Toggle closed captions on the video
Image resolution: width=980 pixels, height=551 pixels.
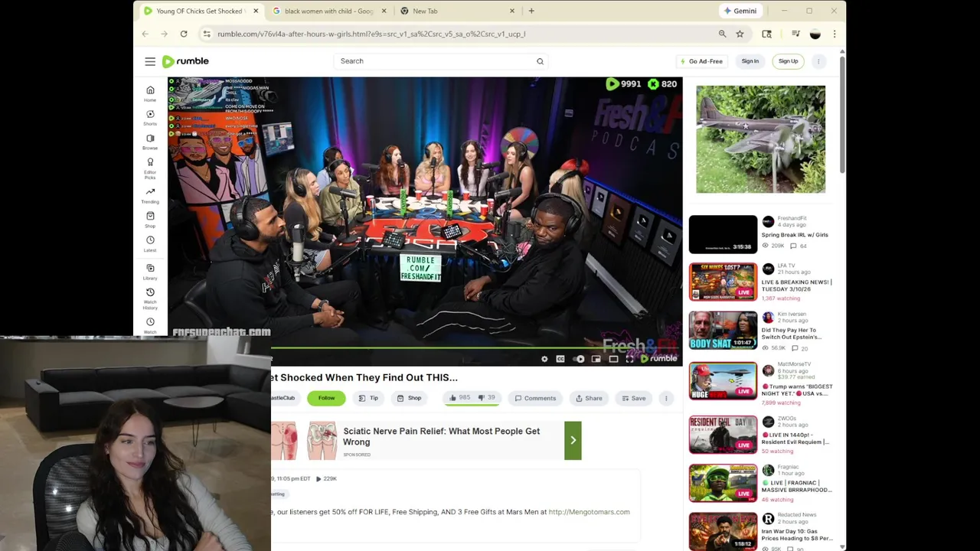(560, 359)
